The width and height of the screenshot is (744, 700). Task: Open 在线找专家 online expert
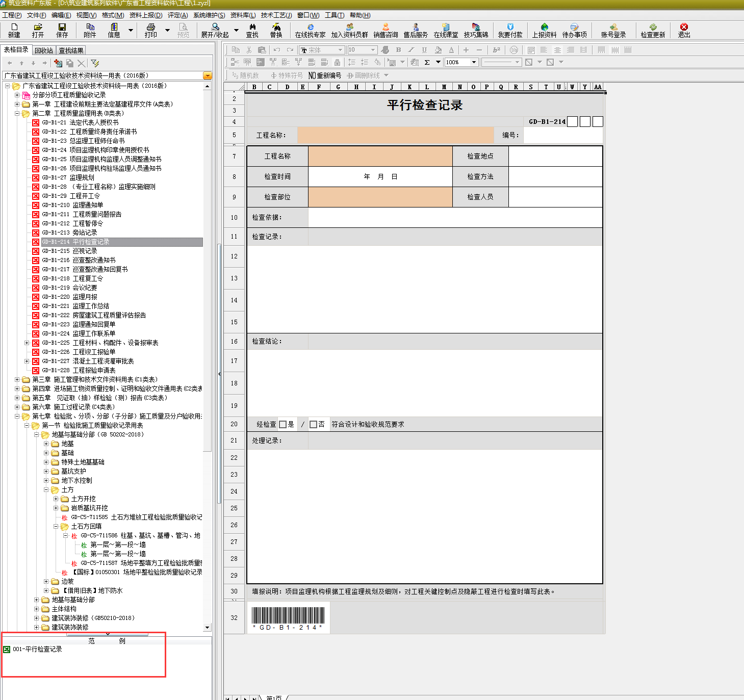(310, 30)
